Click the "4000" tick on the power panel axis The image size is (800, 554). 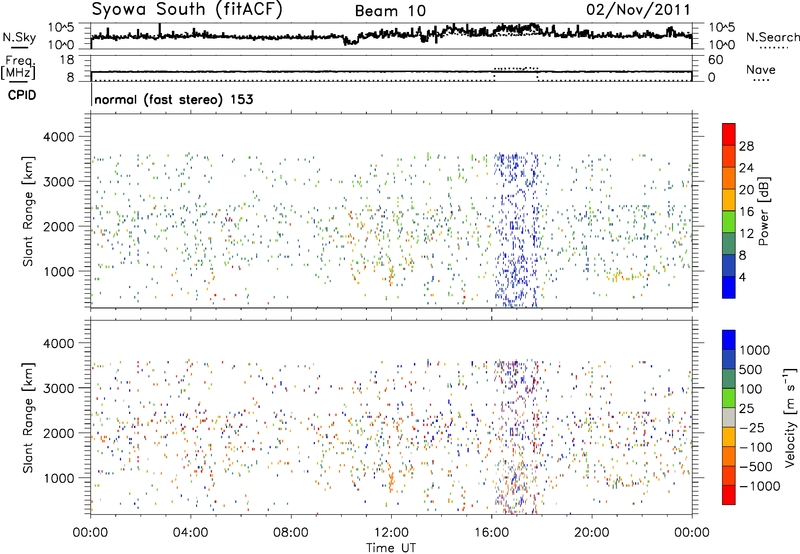pyautogui.click(x=59, y=137)
